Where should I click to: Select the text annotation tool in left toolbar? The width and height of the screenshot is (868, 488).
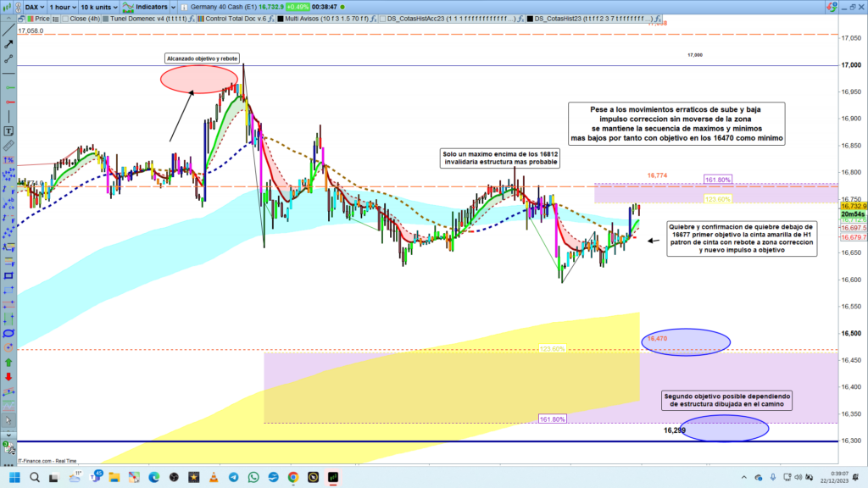(8, 131)
